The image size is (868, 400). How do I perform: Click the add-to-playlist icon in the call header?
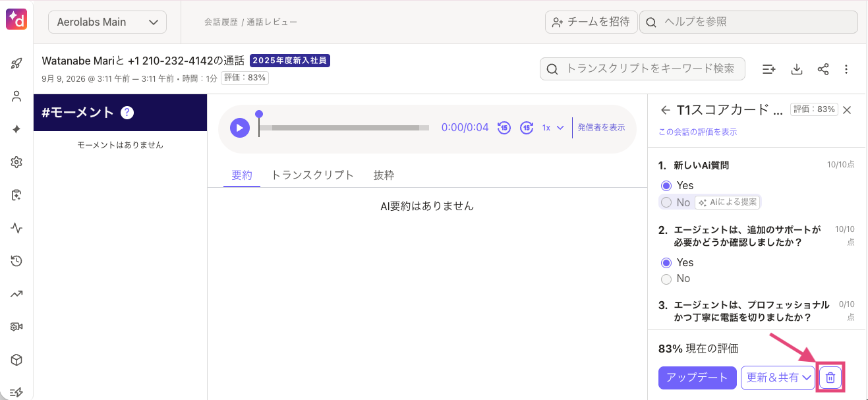coord(769,69)
